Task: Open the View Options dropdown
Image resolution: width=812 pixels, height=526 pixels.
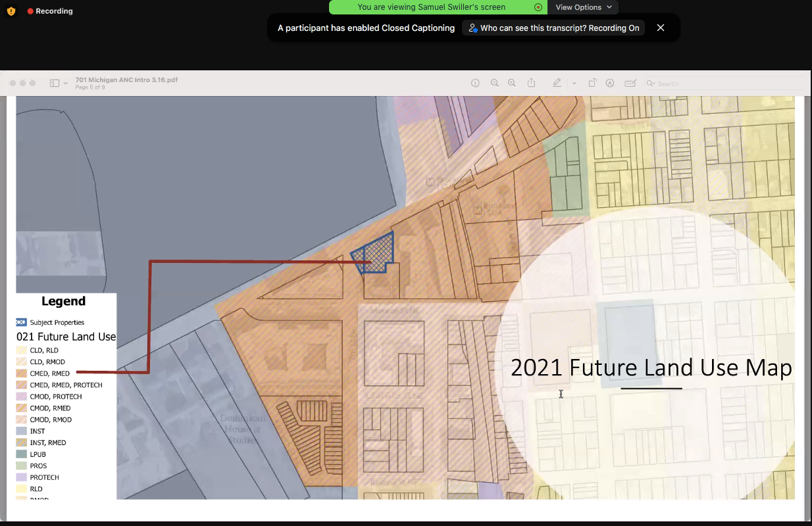Action: pos(583,7)
